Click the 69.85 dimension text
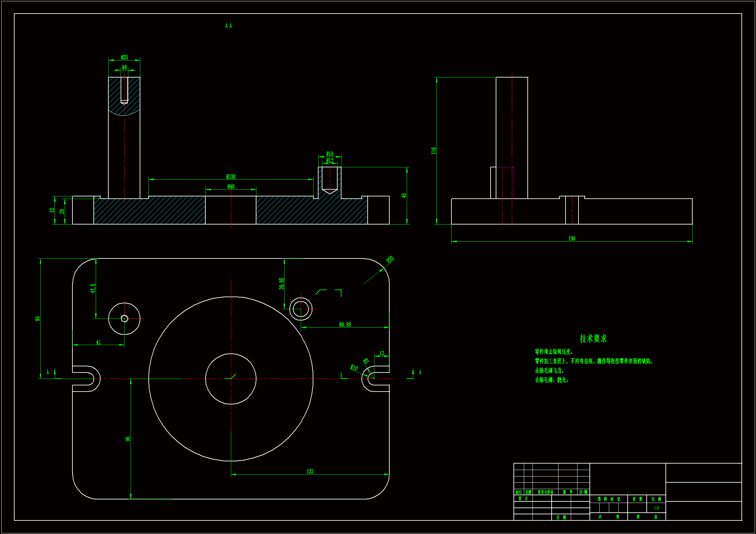 345,325
